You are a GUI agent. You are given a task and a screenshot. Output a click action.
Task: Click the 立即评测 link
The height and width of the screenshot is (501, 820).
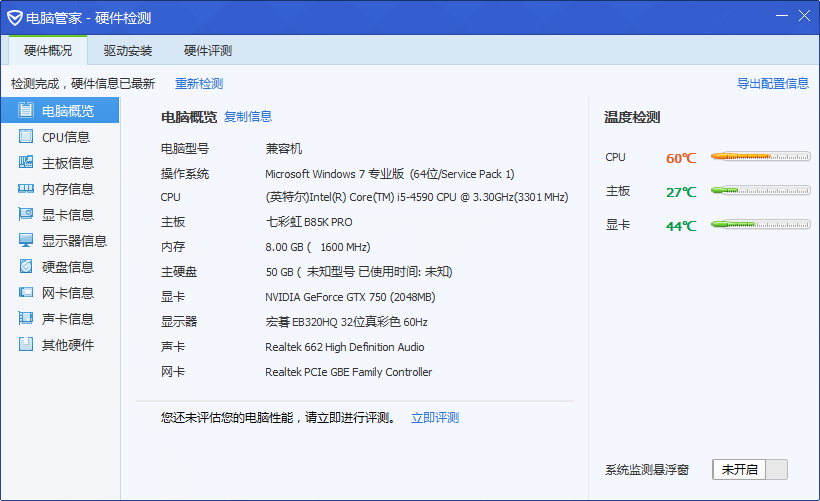click(x=435, y=418)
